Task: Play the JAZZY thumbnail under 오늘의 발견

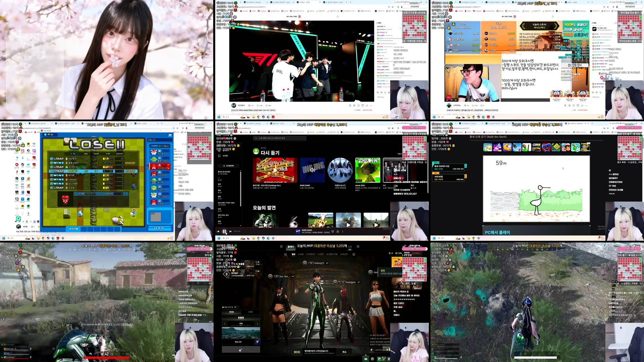Action: [x=321, y=220]
